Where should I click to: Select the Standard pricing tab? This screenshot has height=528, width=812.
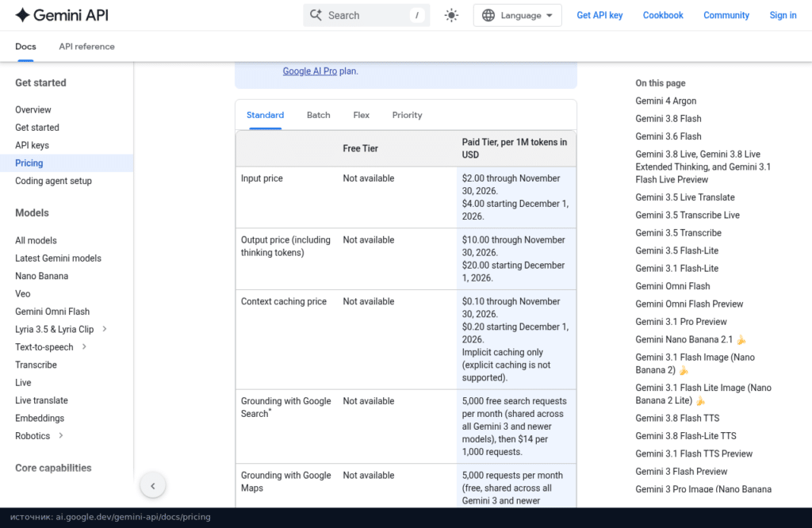click(x=265, y=115)
